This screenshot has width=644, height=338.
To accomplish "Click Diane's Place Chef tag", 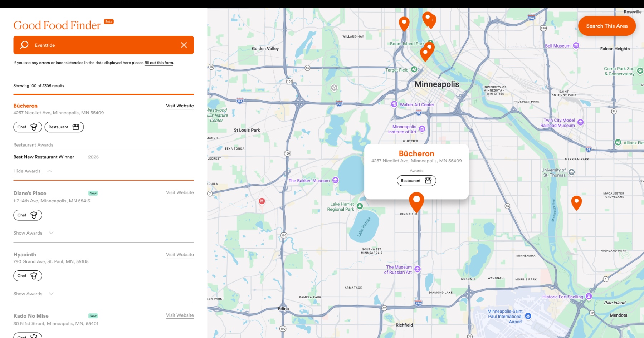I will 28,215.
